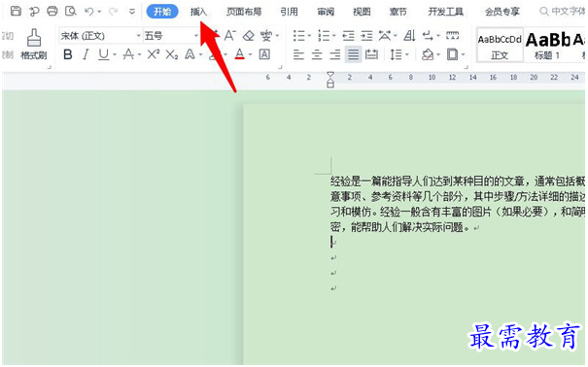This screenshot has width=588, height=367.
Task: Click the Save icon in quick access
Action: click(x=16, y=11)
